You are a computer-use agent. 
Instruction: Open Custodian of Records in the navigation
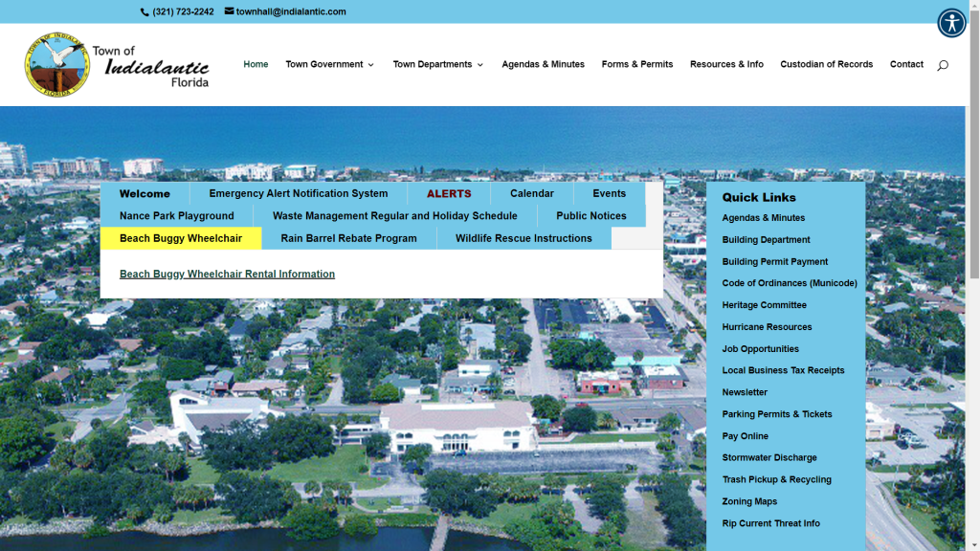click(826, 64)
